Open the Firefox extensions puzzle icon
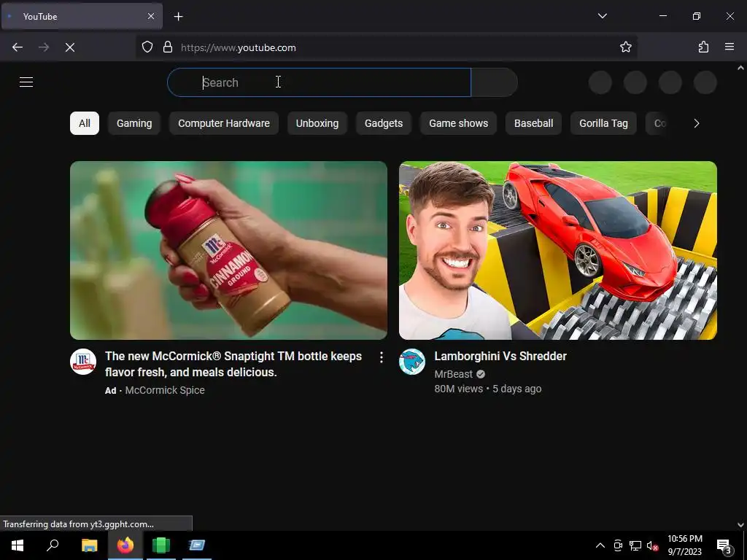This screenshot has width=747, height=560. pos(704,47)
